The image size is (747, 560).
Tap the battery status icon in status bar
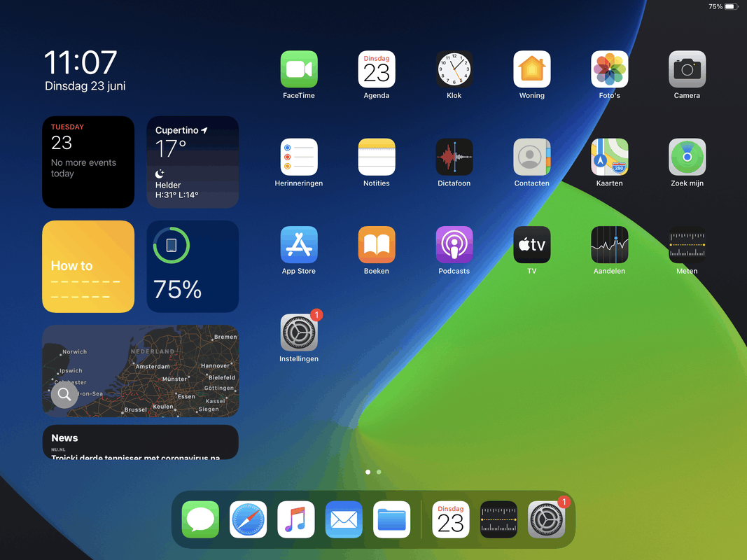pyautogui.click(x=732, y=7)
